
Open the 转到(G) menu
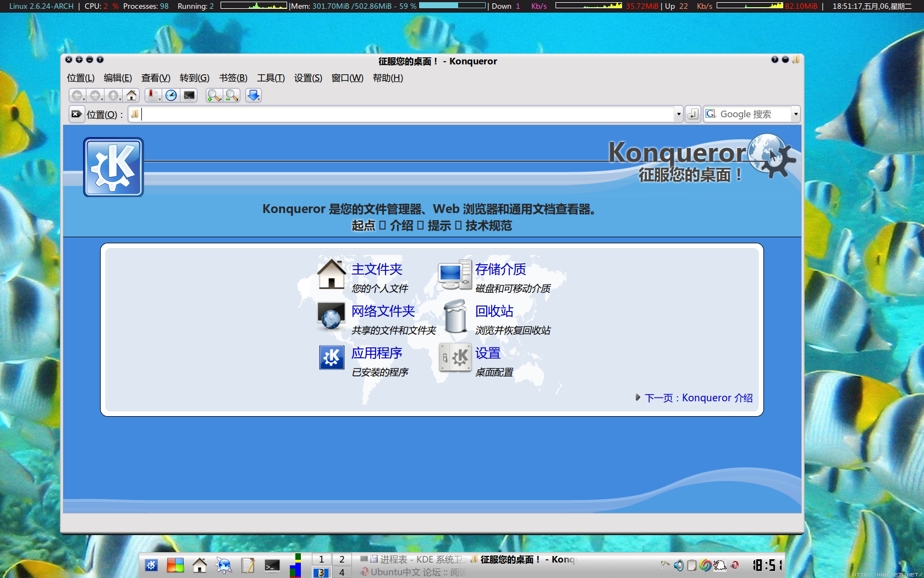coord(195,78)
